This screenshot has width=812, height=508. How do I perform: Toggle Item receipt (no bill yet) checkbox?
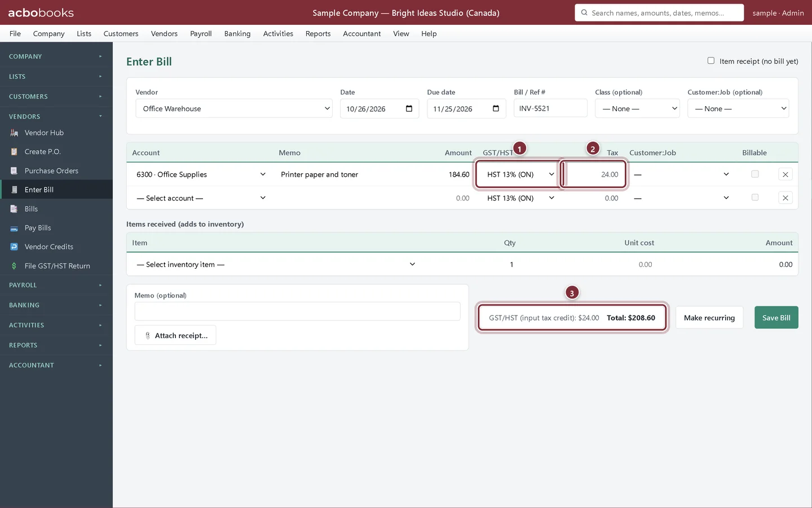click(710, 61)
